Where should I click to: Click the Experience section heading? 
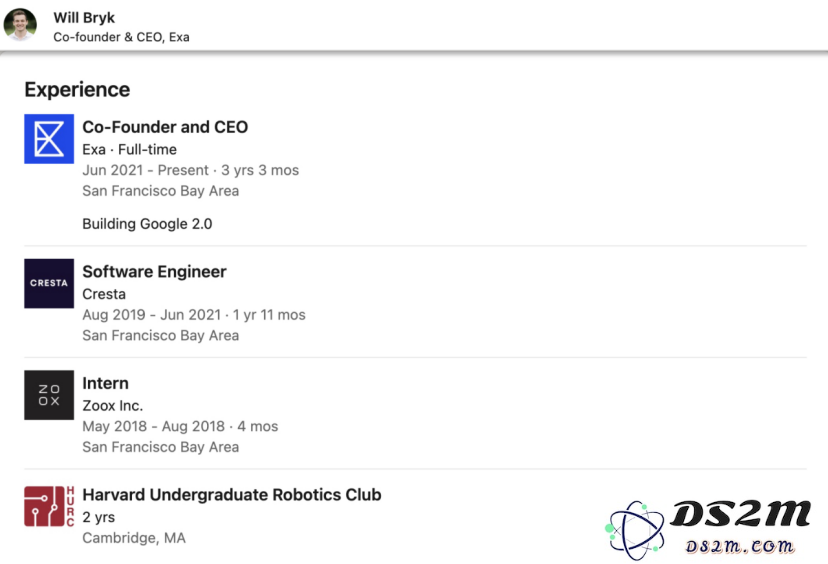coord(77,90)
